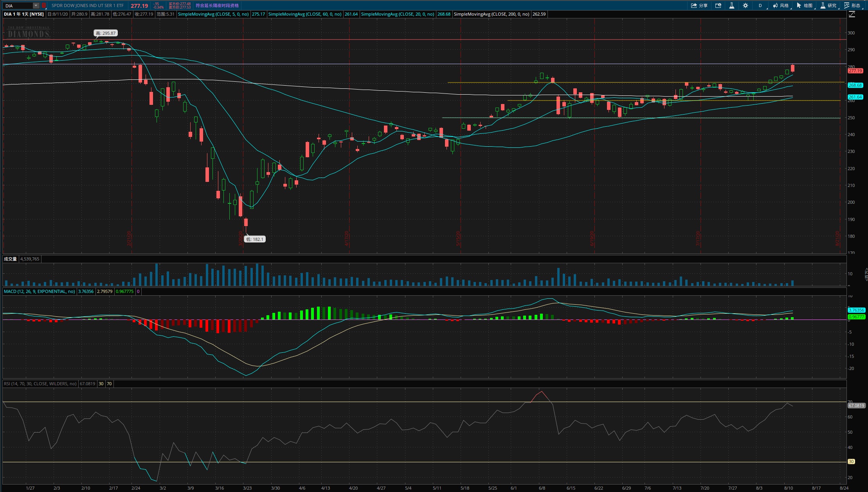868x492 pixels.
Task: Click the MACD (12, 26, 9, EXPONENTIAL, no) label
Action: [x=40, y=291]
